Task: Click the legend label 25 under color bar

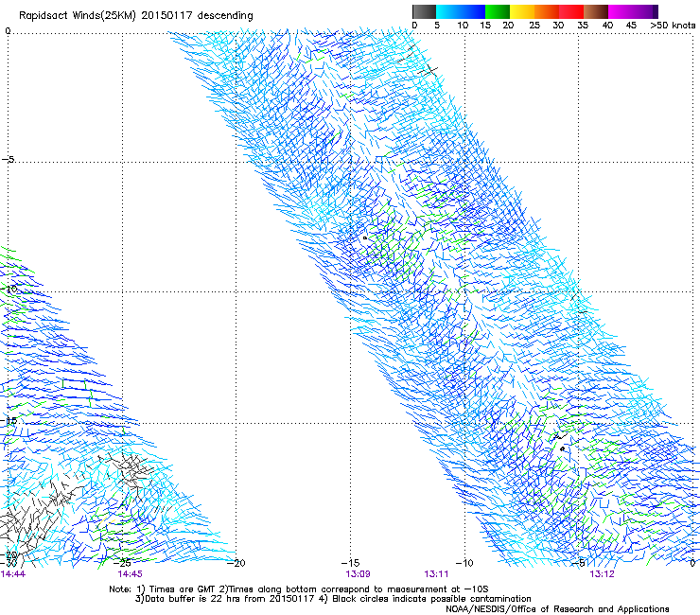Action: (x=534, y=26)
